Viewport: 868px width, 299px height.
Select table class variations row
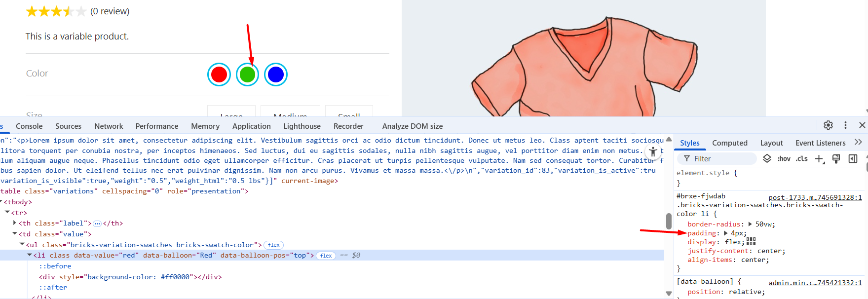point(124,191)
